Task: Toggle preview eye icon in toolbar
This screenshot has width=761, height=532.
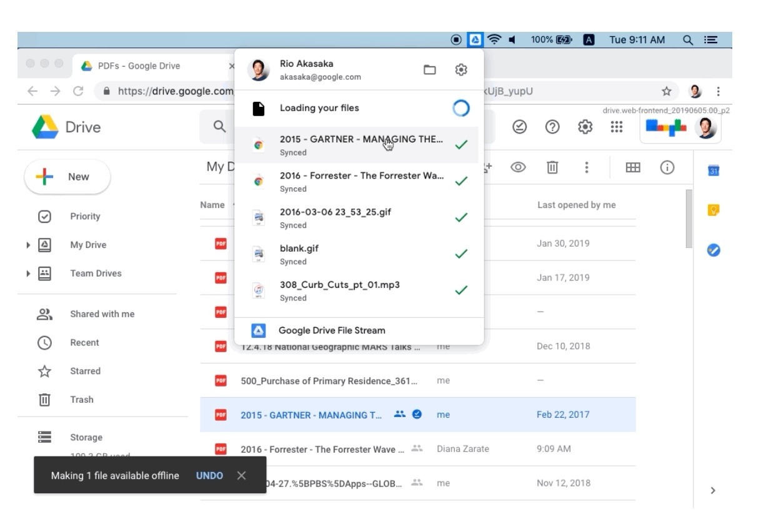Action: 519,167
